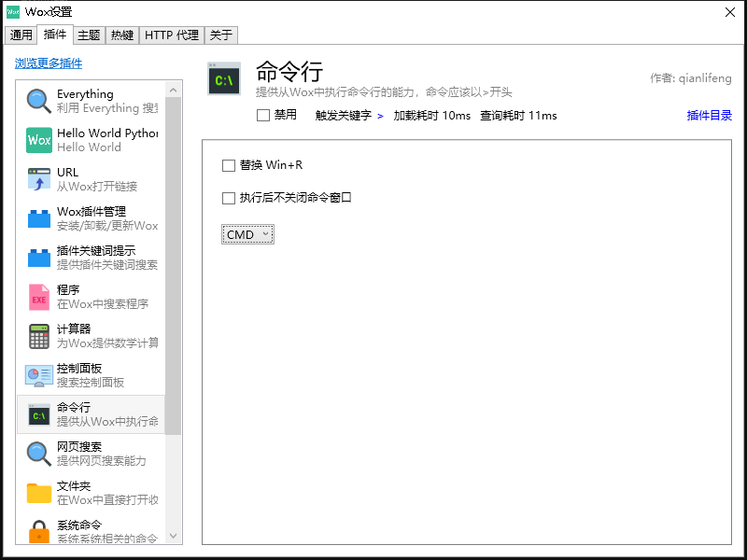Viewport: 747px width, 560px height.
Task: Select the 网页搜索 magnifier icon
Action: pyautogui.click(x=38, y=454)
